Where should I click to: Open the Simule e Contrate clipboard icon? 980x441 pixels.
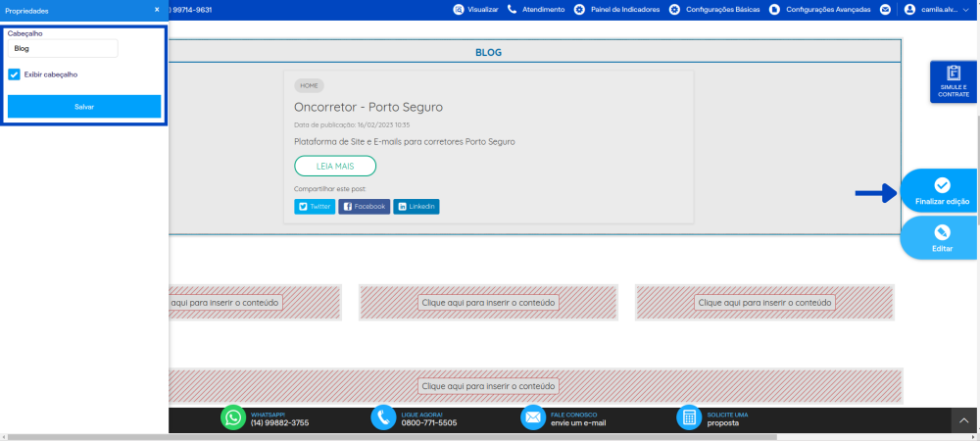pyautogui.click(x=954, y=73)
